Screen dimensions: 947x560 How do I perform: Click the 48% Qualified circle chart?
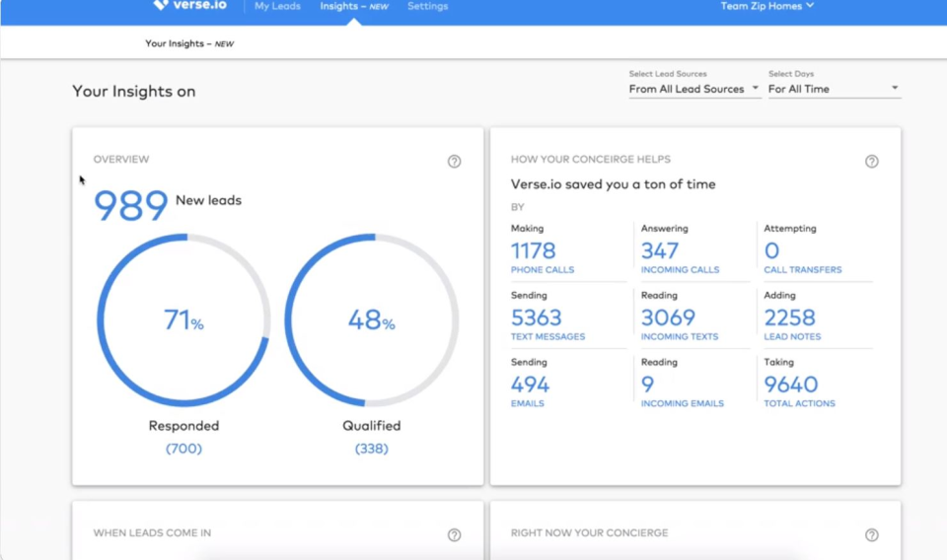pyautogui.click(x=372, y=319)
